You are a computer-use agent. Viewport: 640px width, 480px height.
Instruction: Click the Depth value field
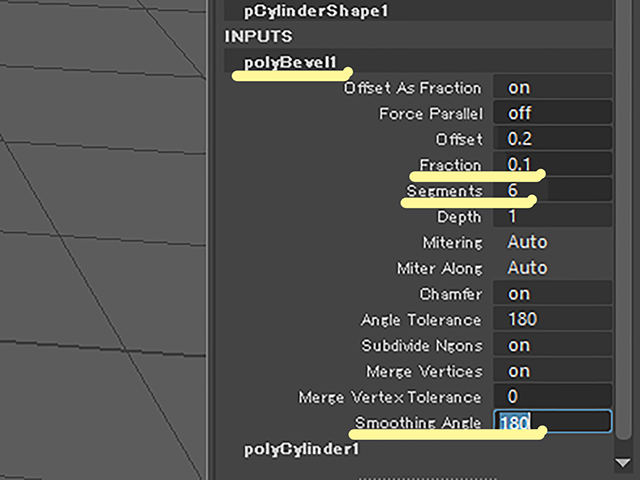(x=552, y=216)
